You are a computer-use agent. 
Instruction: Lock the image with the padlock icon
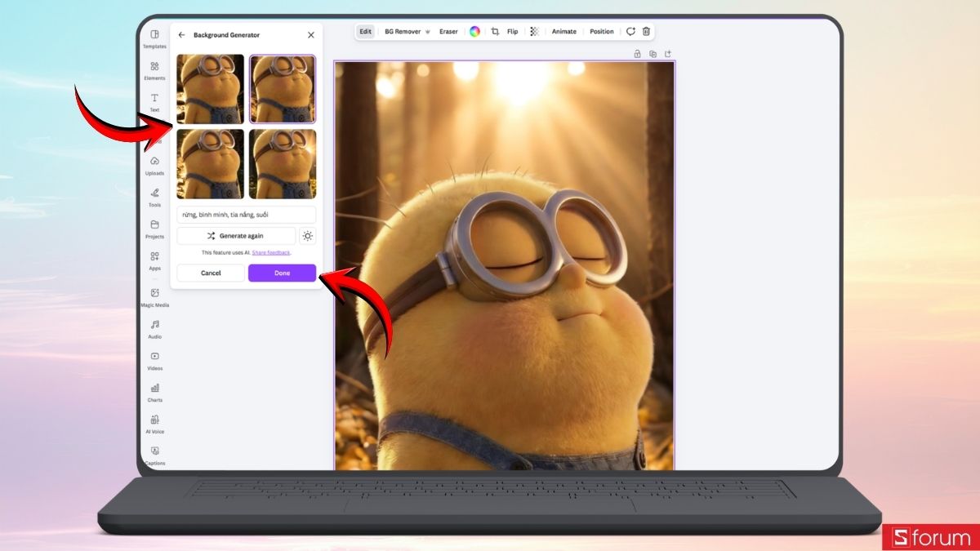pos(637,52)
